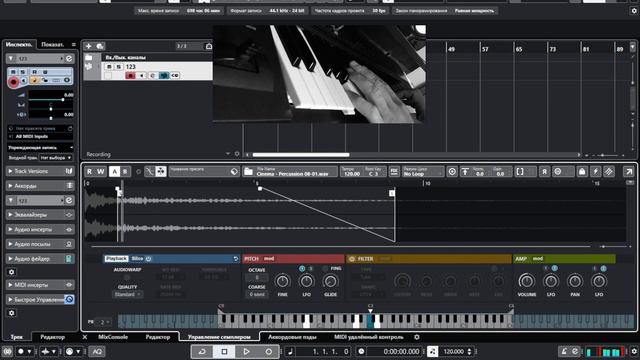
Task: Expand the Быстрое Управление inspector section
Action: point(40,300)
